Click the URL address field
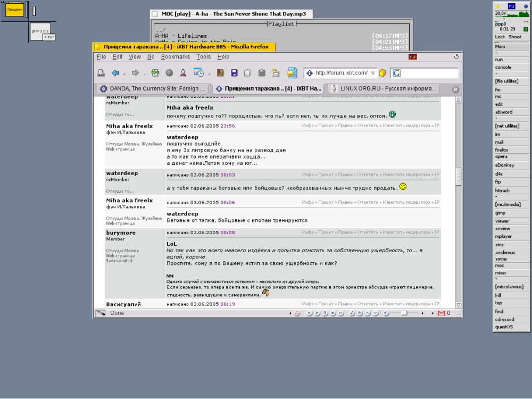 click(340, 73)
